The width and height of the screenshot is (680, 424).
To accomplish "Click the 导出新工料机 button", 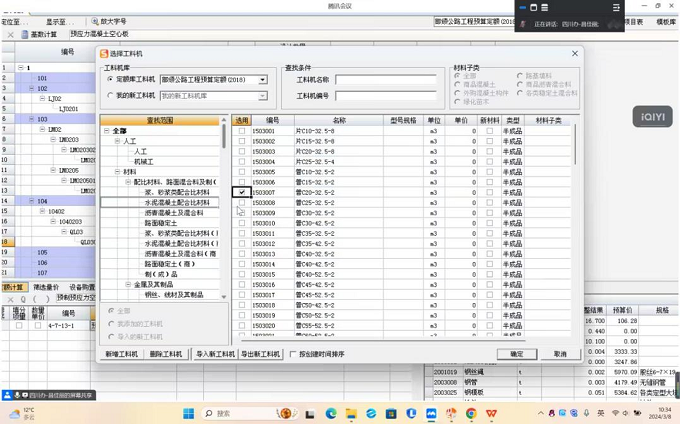I will coord(261,354).
